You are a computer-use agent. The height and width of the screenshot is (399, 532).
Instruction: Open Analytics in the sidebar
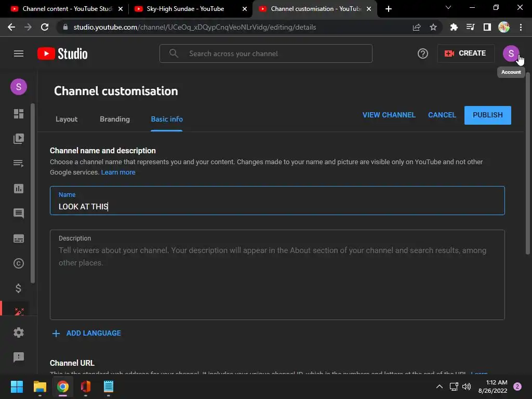[x=19, y=188]
